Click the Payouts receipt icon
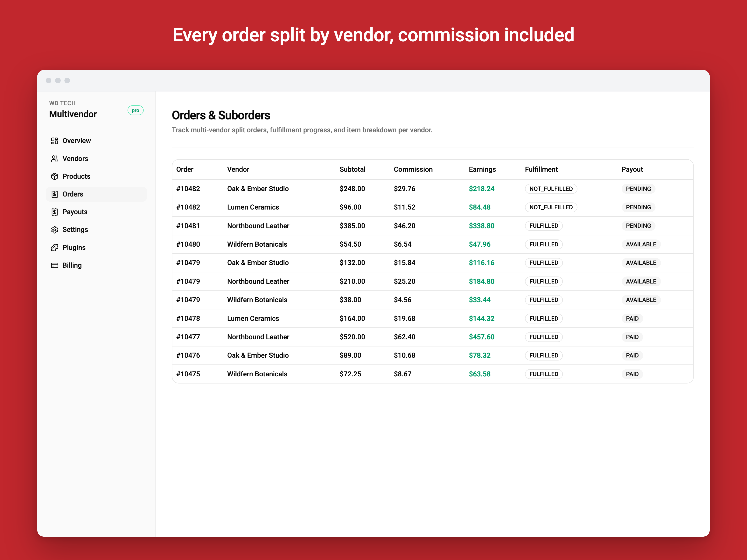 point(54,212)
